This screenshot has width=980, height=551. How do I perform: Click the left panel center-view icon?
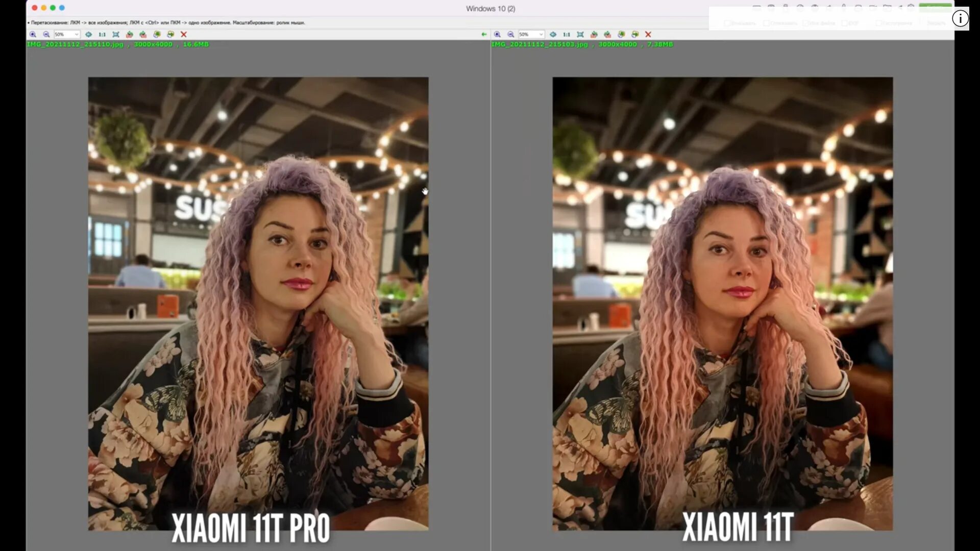click(88, 34)
